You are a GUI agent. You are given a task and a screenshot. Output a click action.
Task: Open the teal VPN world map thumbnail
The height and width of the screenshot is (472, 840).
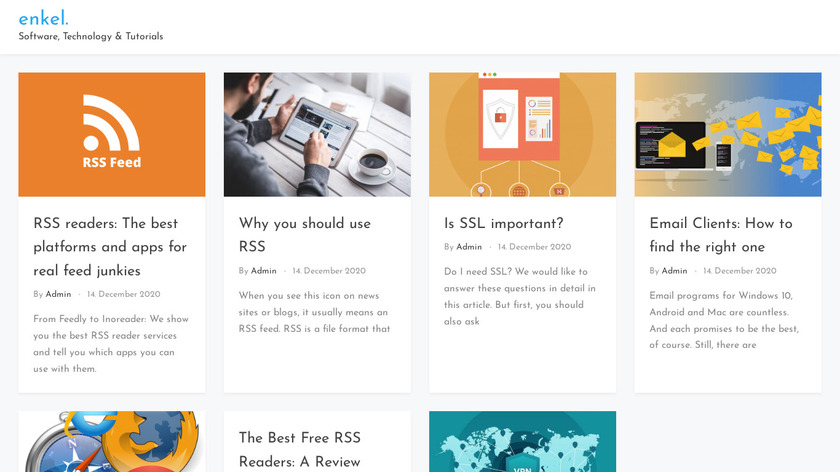point(522,442)
